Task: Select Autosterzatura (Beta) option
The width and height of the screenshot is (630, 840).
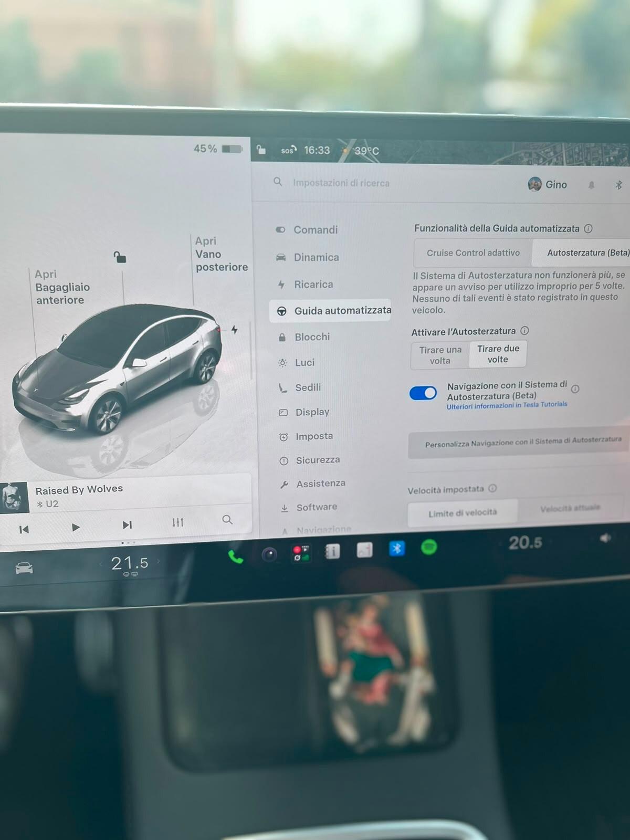Action: tap(582, 253)
